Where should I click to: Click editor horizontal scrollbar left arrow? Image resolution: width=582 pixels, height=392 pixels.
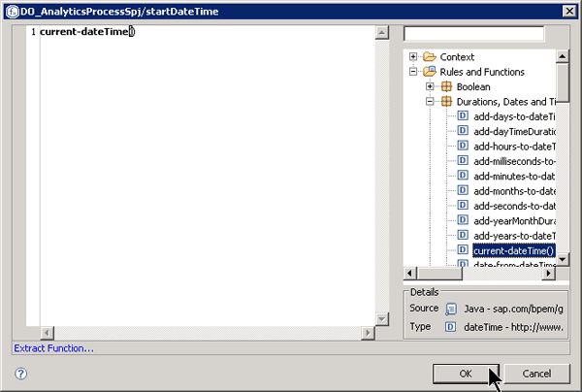47,333
